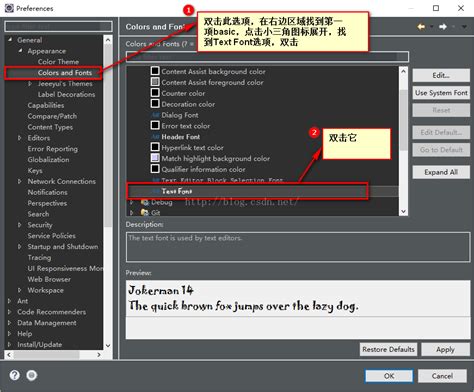This screenshot has height=392, width=474.
Task: Click the Content Assist background color swatch
Action: [x=155, y=71]
